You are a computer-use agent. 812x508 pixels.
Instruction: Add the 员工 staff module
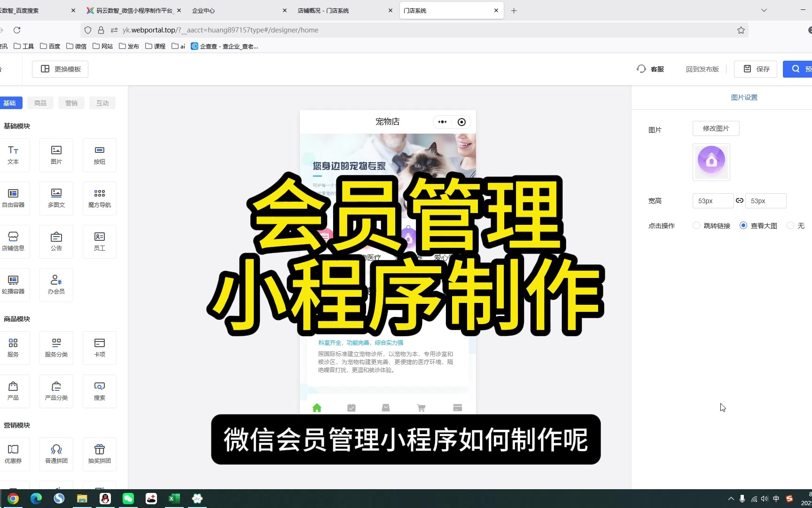pyautogui.click(x=100, y=242)
